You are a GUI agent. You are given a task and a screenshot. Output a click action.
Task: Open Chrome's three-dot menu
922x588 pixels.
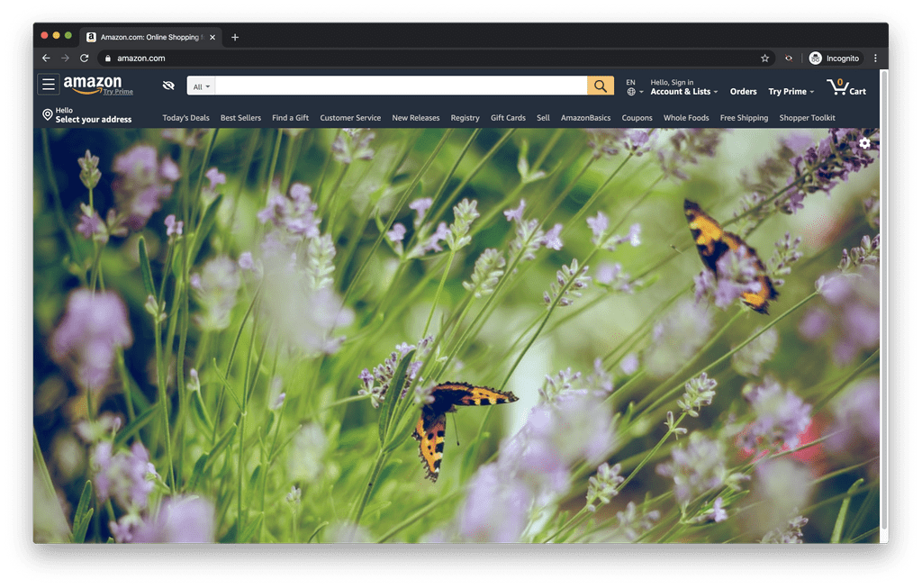point(875,59)
